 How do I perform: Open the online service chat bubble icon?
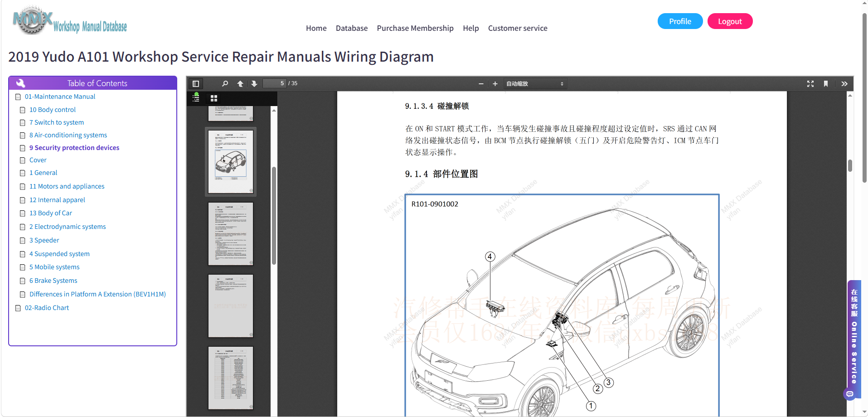click(850, 394)
